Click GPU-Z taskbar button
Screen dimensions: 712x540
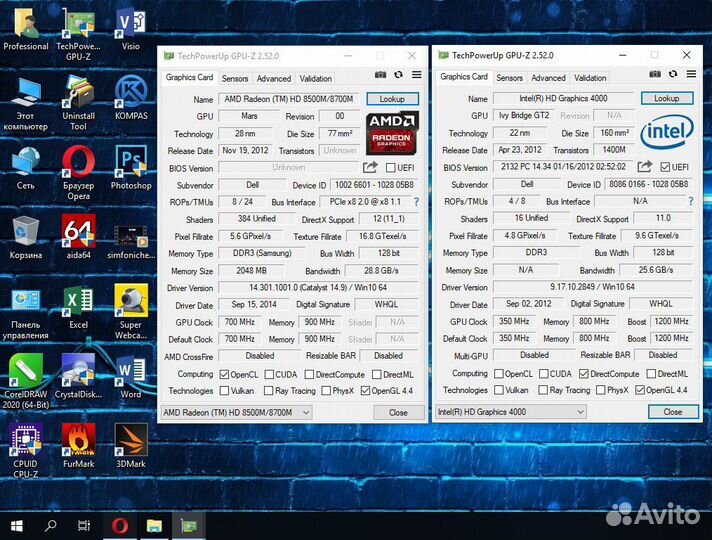click(188, 526)
